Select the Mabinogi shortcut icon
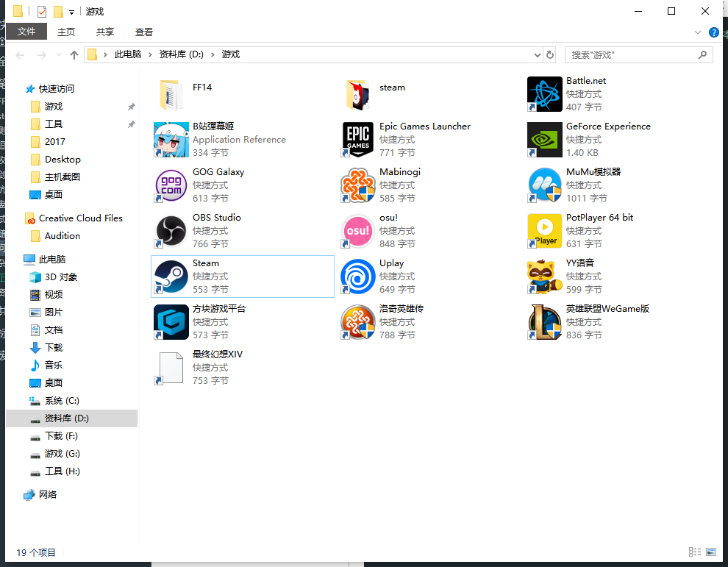Screen dimensions: 728x567 [x=358, y=185]
